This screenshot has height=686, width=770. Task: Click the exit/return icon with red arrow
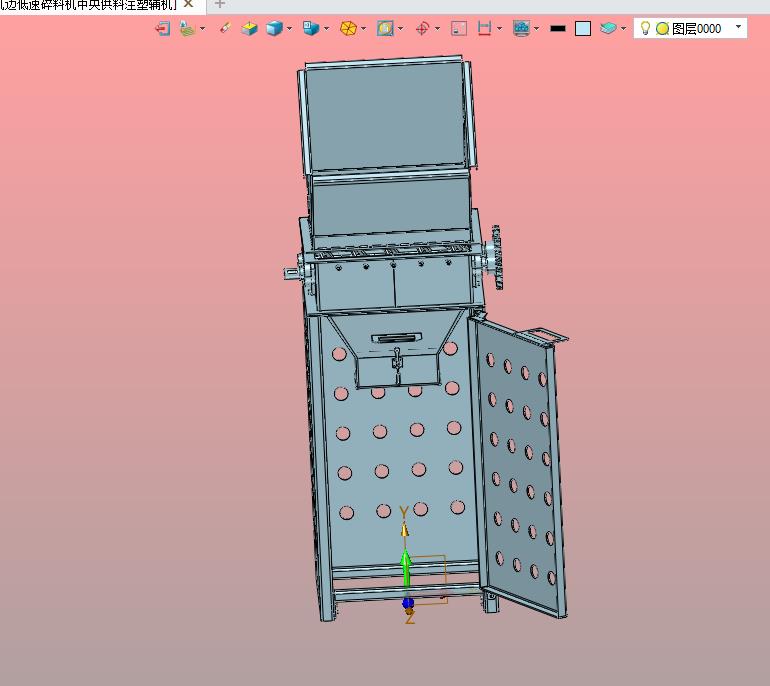pyautogui.click(x=163, y=28)
